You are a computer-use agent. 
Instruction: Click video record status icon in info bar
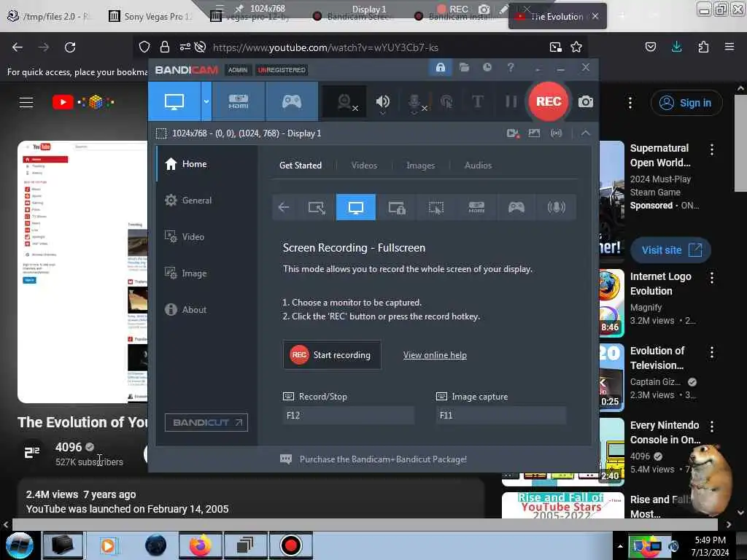513,133
